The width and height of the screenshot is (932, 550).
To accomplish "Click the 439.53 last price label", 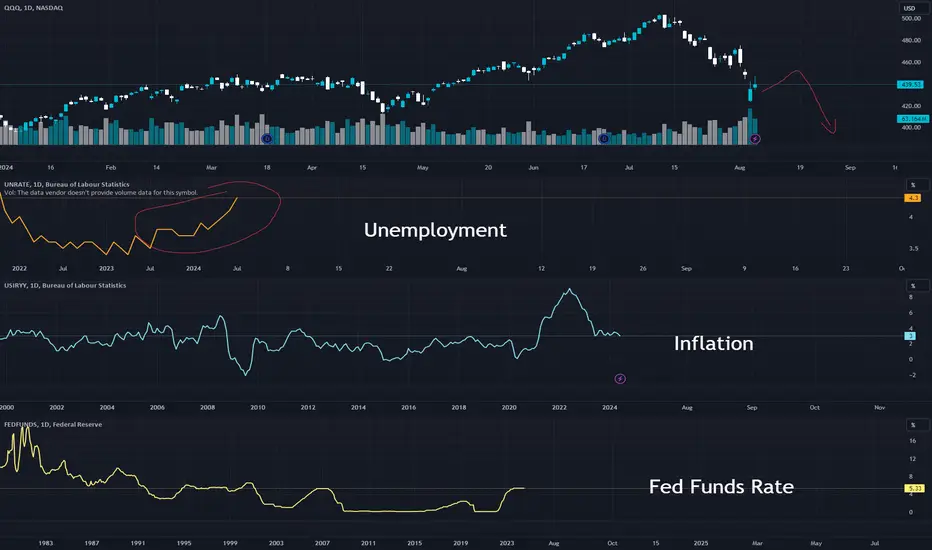I will tap(911, 84).
